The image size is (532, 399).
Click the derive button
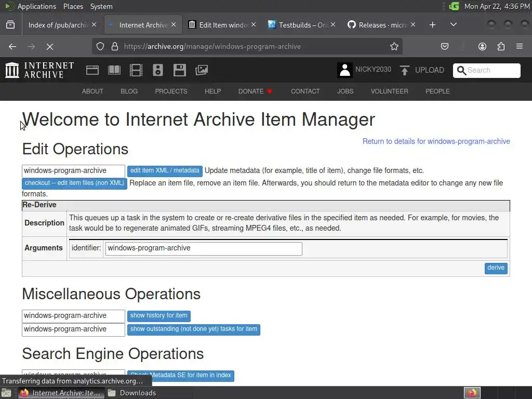[x=496, y=268]
